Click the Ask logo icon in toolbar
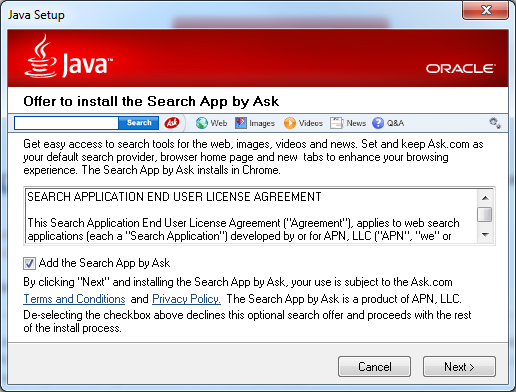Viewport: 516px width, 392px height. click(x=172, y=123)
